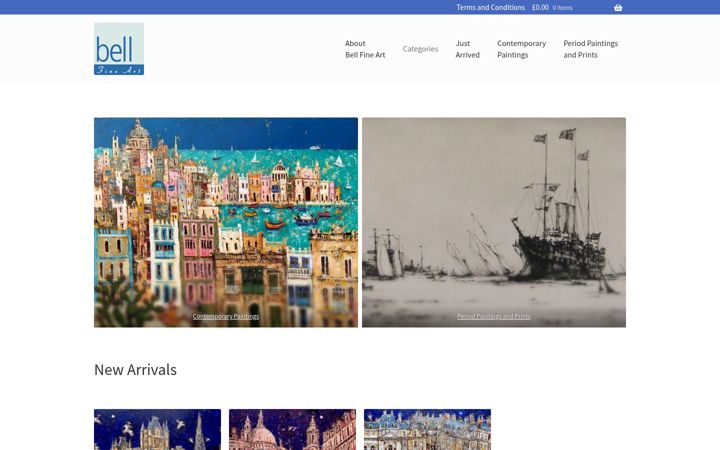The height and width of the screenshot is (450, 720).
Task: Click the sailing ship etching image
Action: coord(494,222)
